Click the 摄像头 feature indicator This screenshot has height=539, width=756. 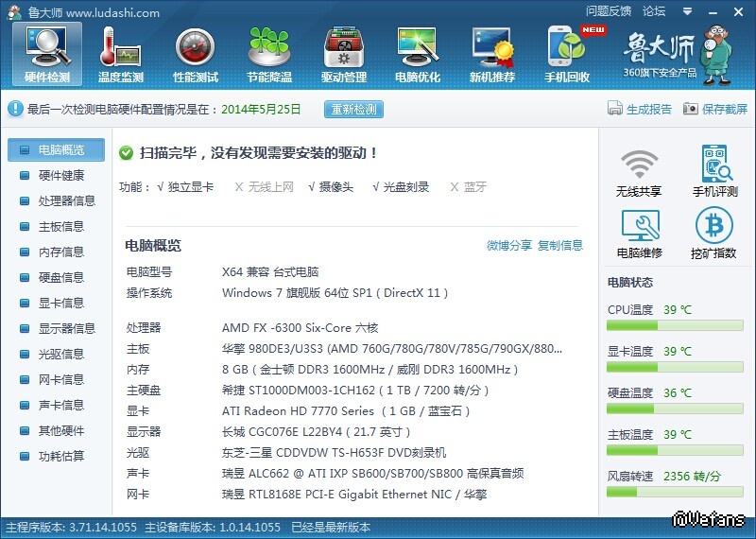331,187
